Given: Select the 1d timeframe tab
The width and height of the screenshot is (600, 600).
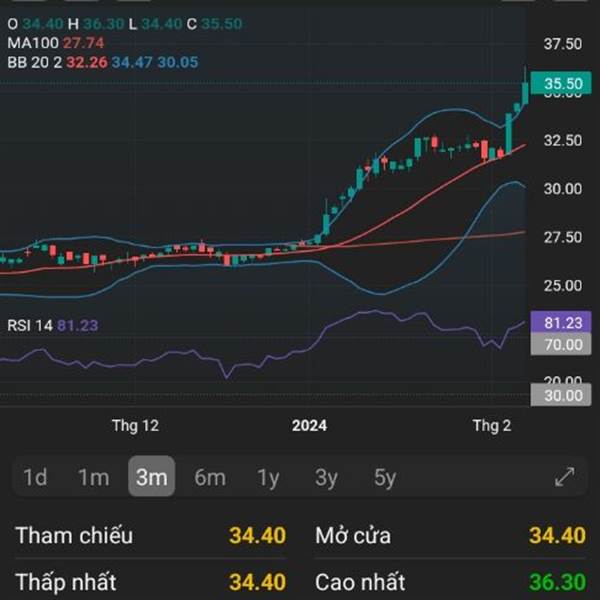Looking at the screenshot, I should (x=35, y=477).
